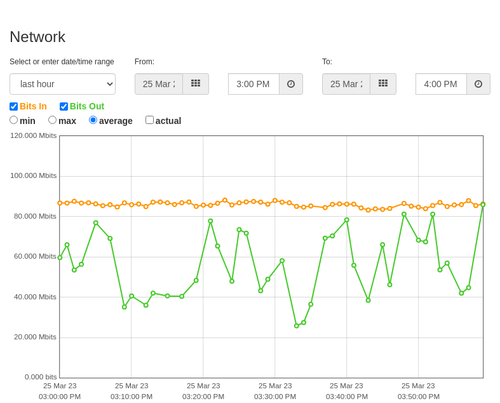Click the 20.000 Mbits axis label

click(x=35, y=337)
